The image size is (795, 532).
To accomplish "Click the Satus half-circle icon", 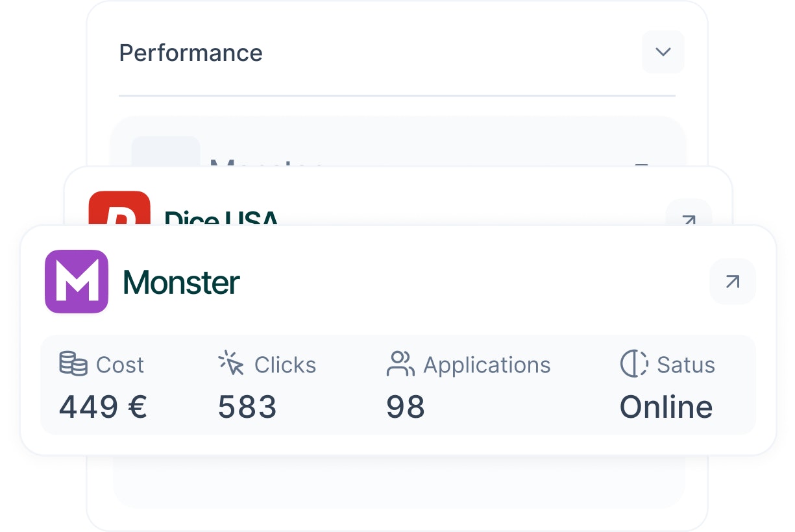I will pos(634,364).
